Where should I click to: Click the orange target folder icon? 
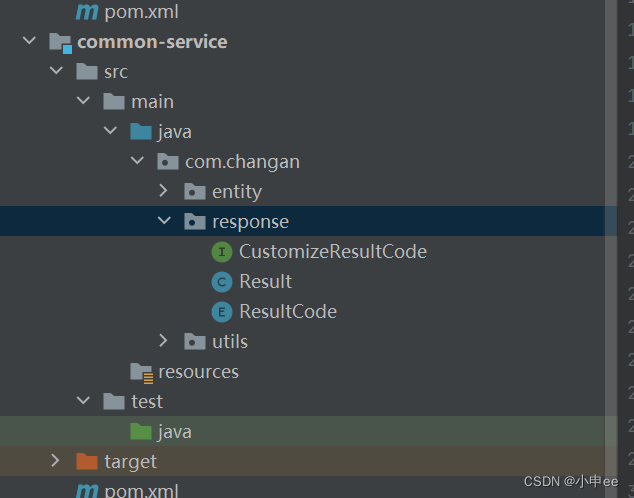[88, 461]
